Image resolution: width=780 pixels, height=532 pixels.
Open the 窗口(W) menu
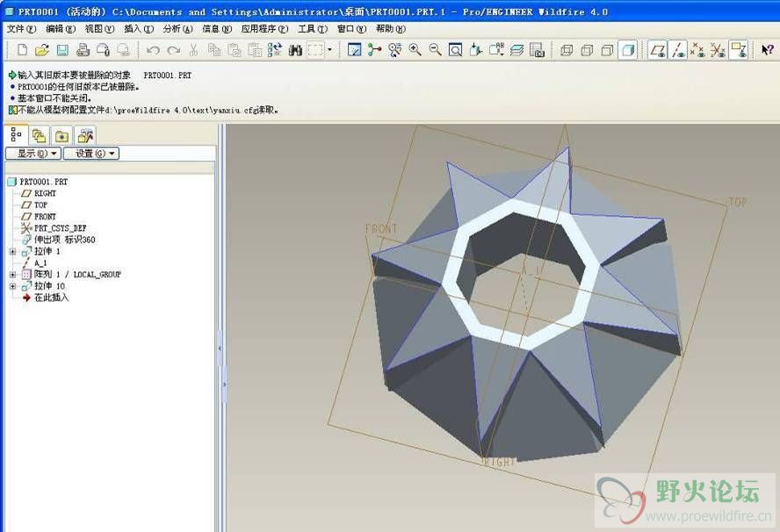point(351,29)
